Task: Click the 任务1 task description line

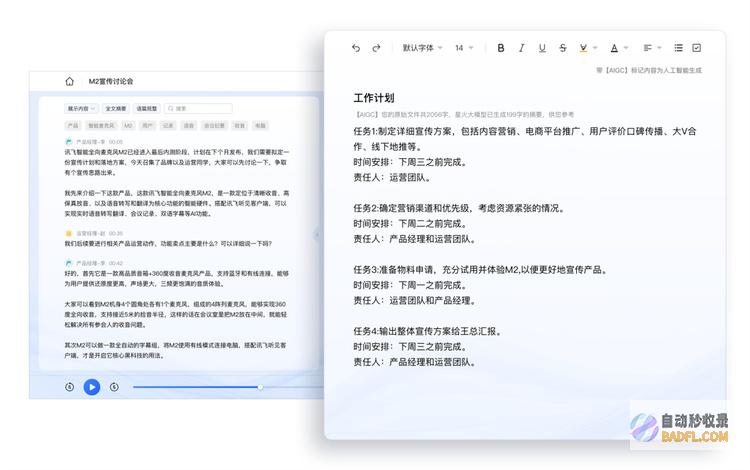Action: coord(525,139)
